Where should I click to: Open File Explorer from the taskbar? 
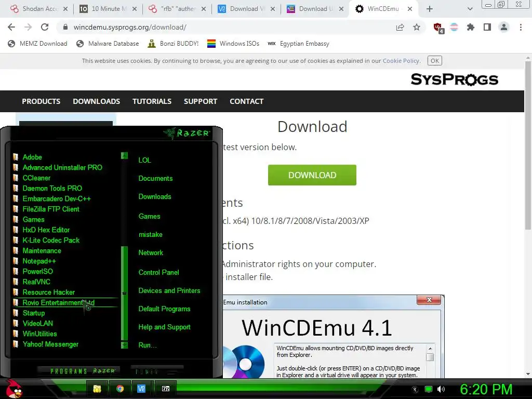(97, 389)
